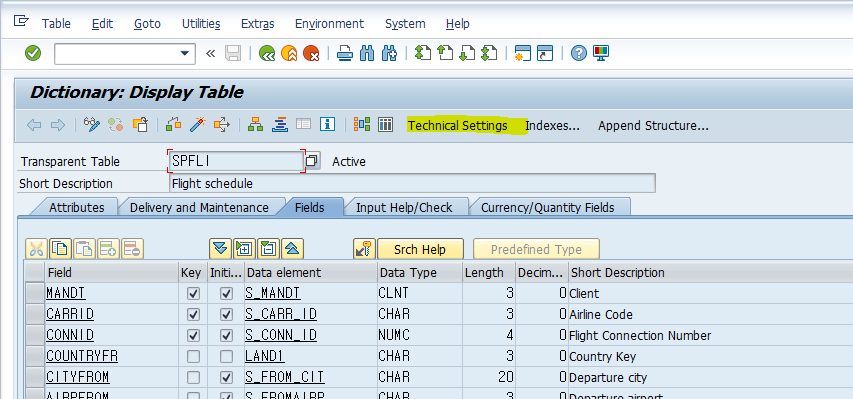Click the Copy icon above the fields table

tap(60, 249)
